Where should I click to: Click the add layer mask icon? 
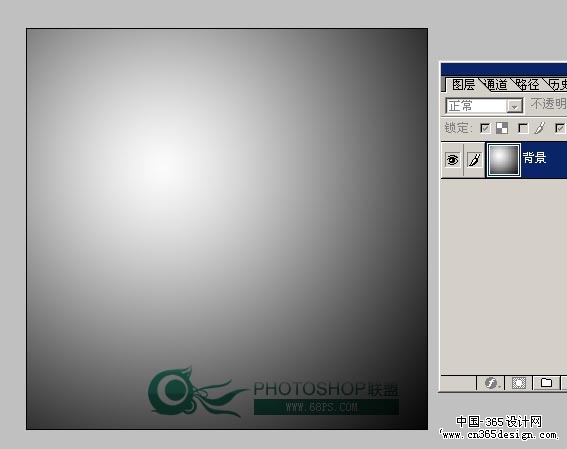click(519, 382)
